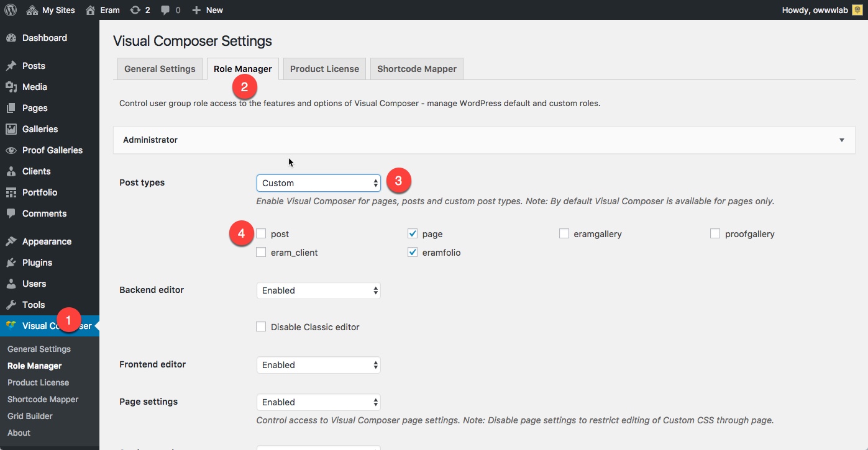
Task: Click the Comments speech bubble sidebar icon
Action: coord(11,214)
